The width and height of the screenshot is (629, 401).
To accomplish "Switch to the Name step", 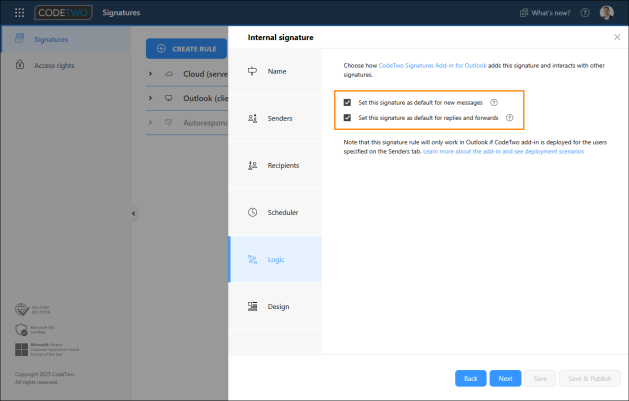I will (275, 71).
